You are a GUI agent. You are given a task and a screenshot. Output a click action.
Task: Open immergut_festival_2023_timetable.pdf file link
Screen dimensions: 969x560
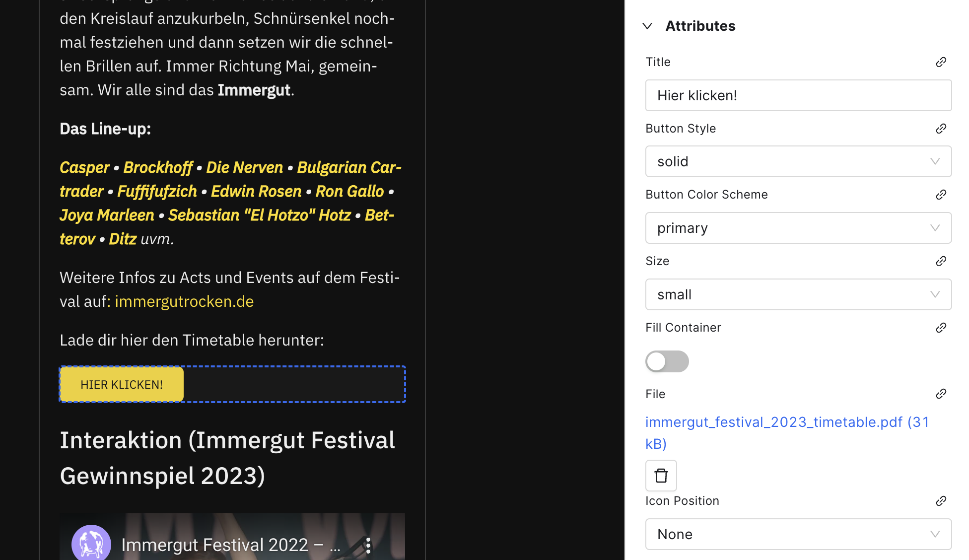pyautogui.click(x=787, y=433)
